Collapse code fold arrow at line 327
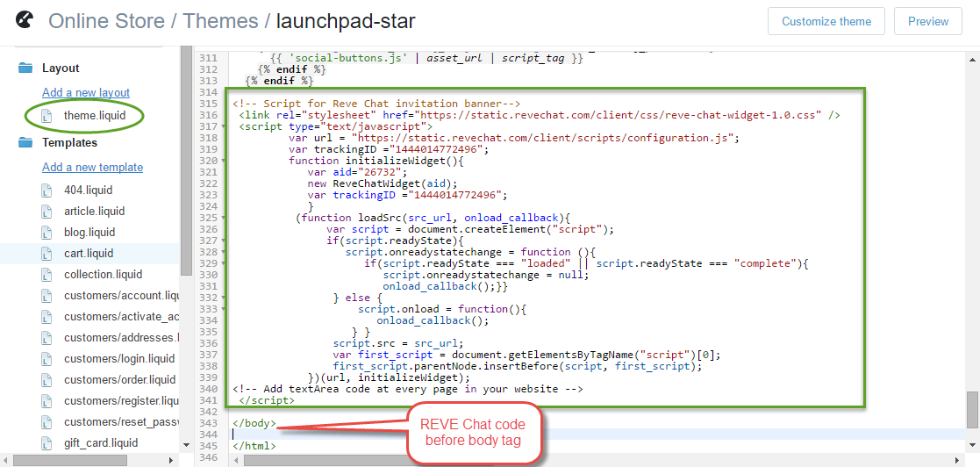The height and width of the screenshot is (467, 980). pyautogui.click(x=224, y=241)
